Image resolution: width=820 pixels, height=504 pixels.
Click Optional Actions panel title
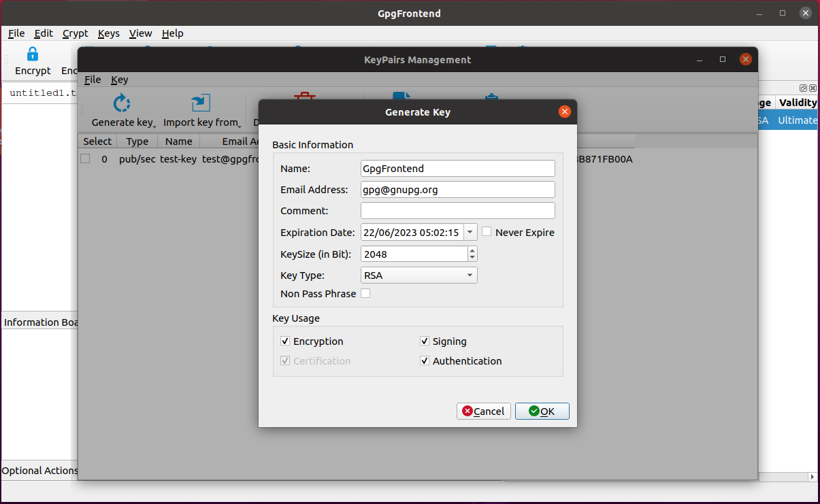[x=39, y=471]
